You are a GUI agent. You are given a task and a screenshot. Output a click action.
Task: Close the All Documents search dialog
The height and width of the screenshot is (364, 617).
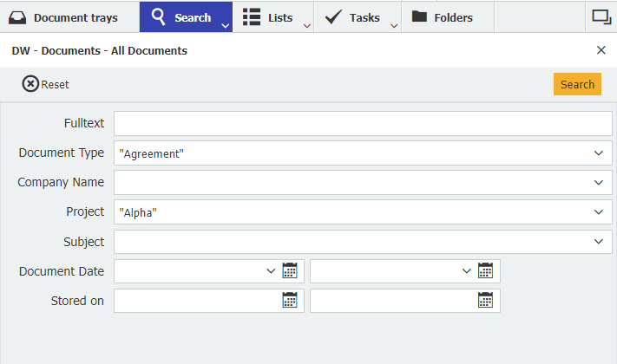(x=601, y=50)
